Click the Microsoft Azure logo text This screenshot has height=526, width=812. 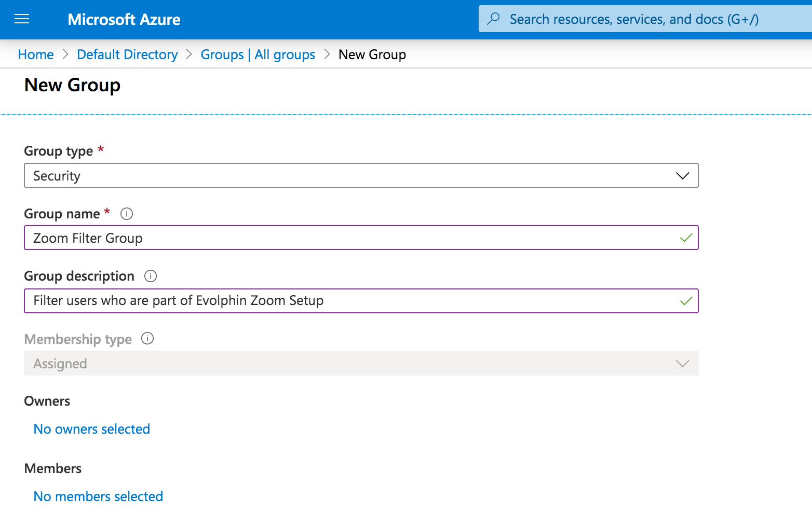[124, 19]
